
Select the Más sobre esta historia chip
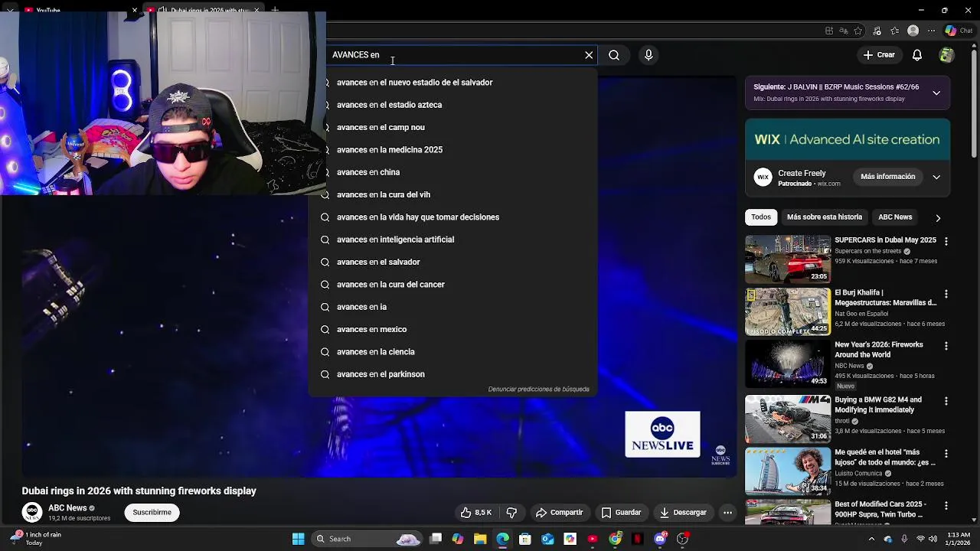(x=824, y=217)
